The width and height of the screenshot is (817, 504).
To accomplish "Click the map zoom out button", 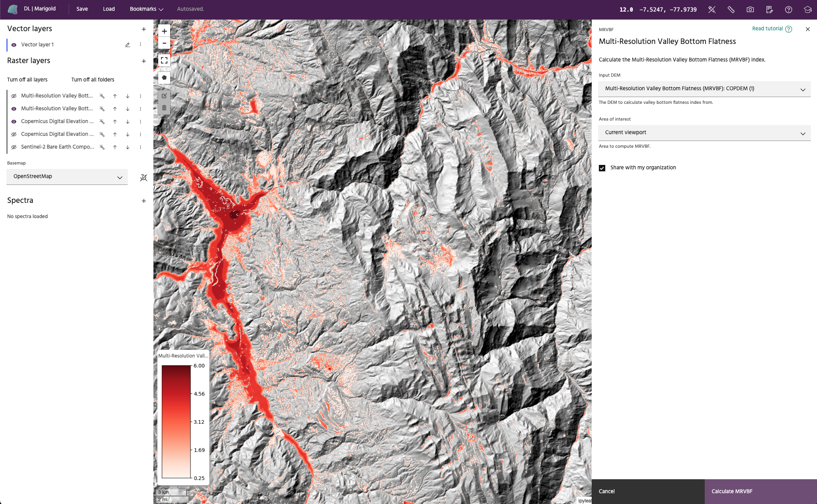I will point(164,43).
